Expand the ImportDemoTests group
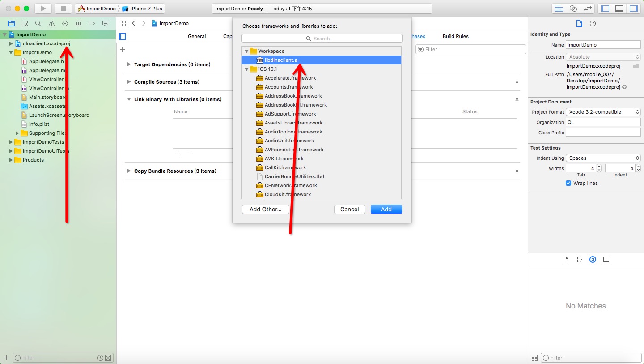Viewport: 644px width, 364px height. [11, 142]
